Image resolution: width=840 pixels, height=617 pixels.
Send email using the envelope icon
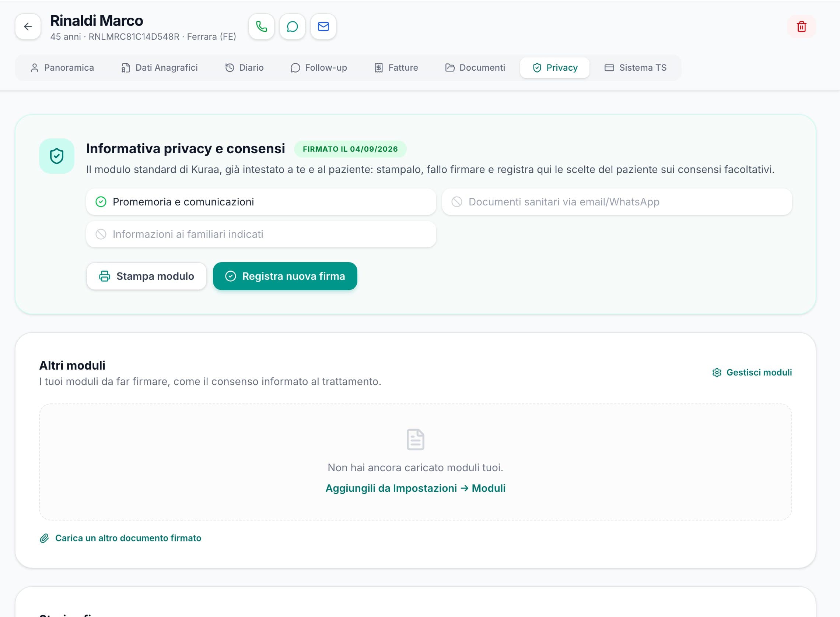323,27
